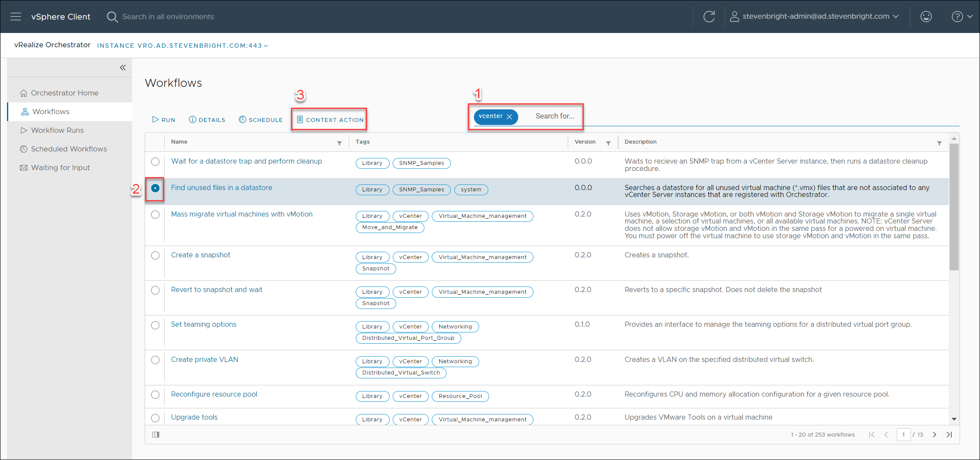Click the SCHEDULE button
Screen dimensions: 980x460
point(261,120)
